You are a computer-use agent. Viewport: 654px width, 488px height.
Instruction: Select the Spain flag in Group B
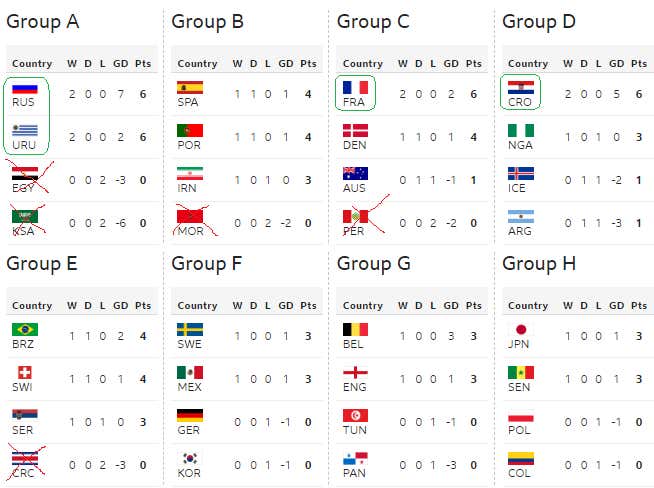click(190, 88)
